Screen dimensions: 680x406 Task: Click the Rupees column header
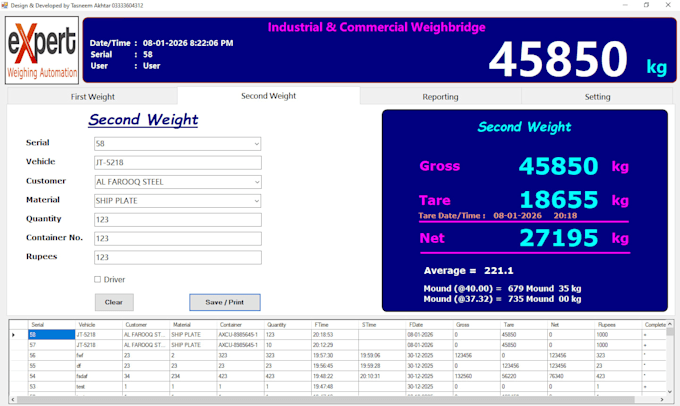point(618,325)
